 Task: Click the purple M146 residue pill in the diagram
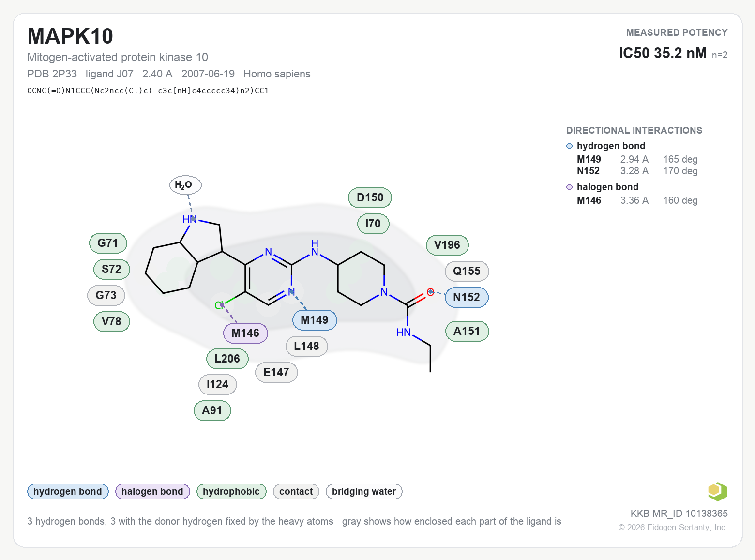coord(245,333)
